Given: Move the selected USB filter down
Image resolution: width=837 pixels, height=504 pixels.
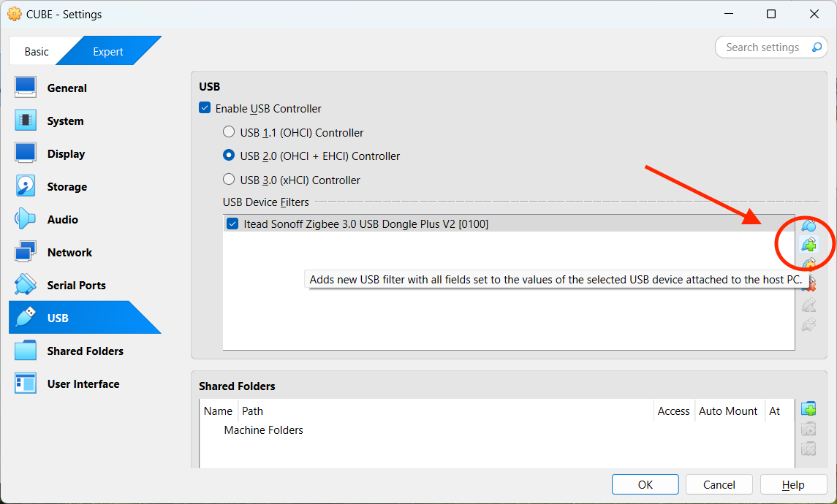Looking at the screenshot, I should click(808, 324).
